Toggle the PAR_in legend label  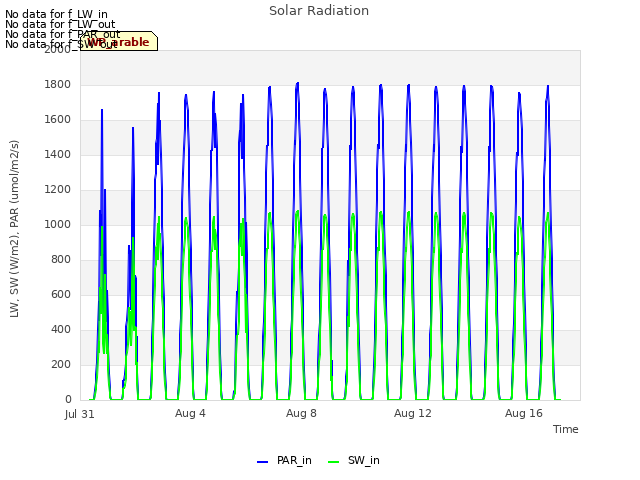[294, 460]
